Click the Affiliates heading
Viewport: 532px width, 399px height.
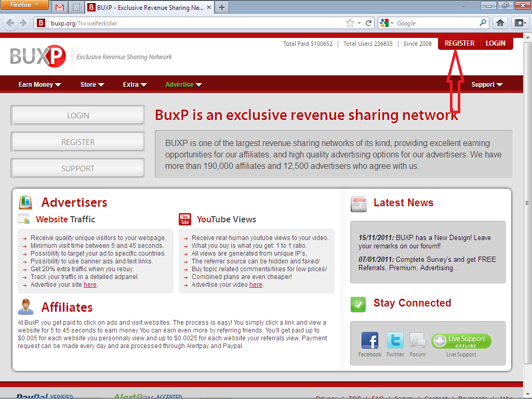coord(67,307)
